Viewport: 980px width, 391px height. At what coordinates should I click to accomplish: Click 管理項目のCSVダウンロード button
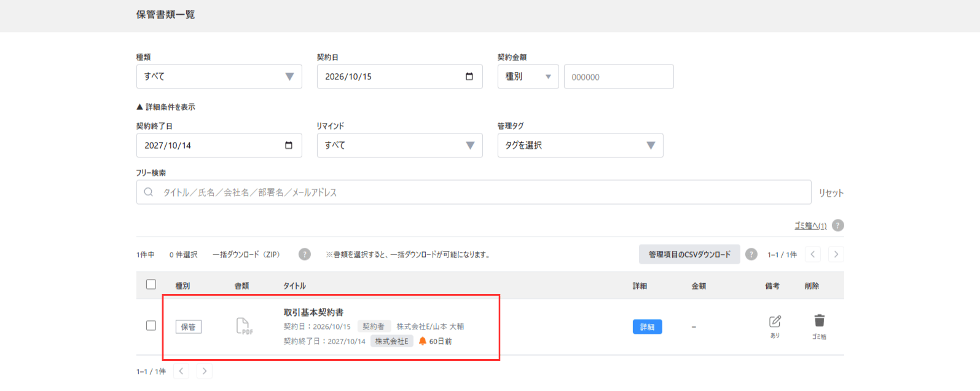pyautogui.click(x=690, y=255)
